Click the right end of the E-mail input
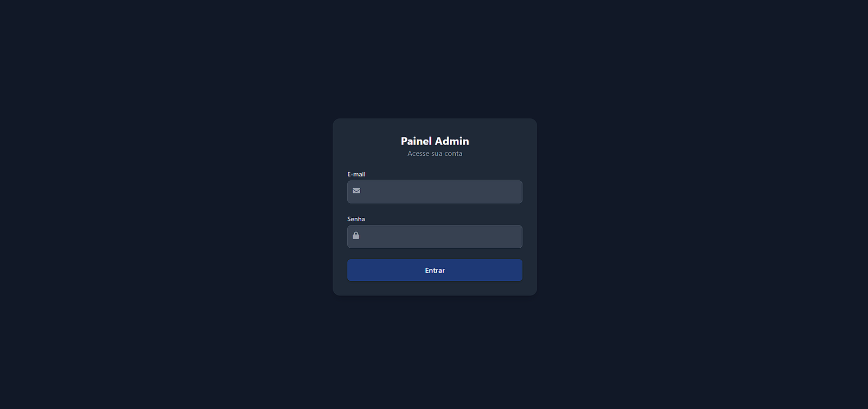868x409 pixels. pos(513,192)
